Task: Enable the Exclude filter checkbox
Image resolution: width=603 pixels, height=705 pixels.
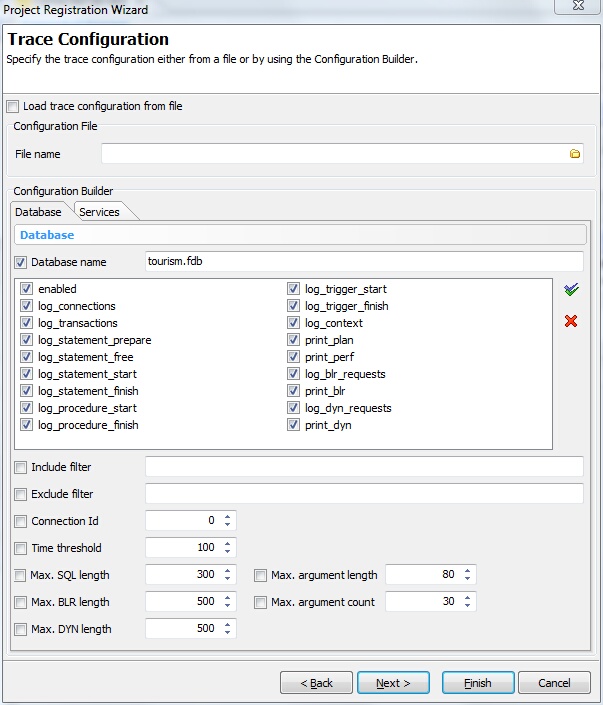Action: pyautogui.click(x=20, y=495)
